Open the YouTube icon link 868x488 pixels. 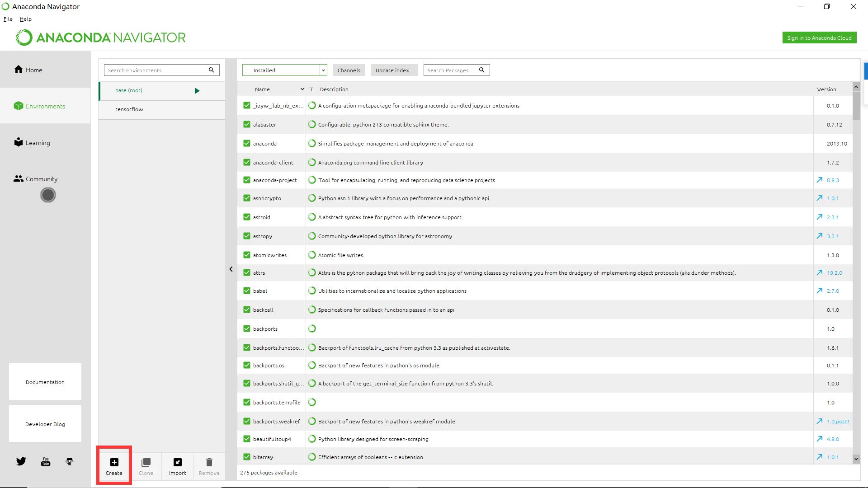coord(46,461)
